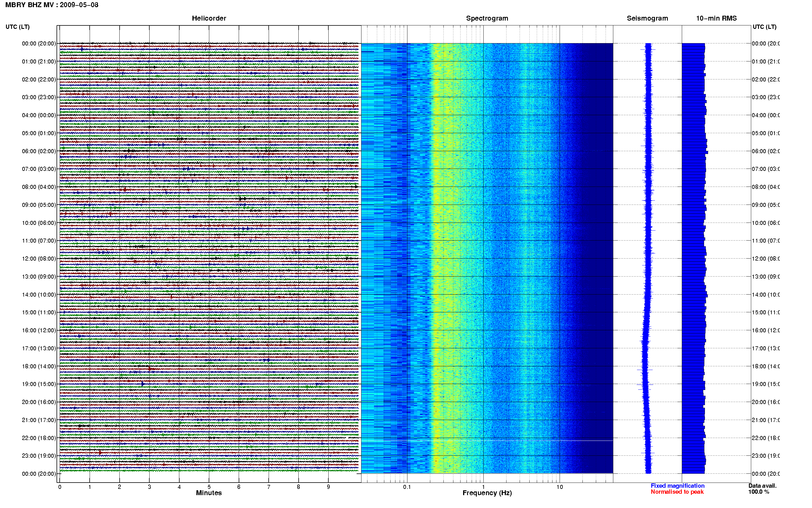The height and width of the screenshot is (508, 812).
Task: Click the '4' tick on the Minutes axis
Action: tap(179, 487)
